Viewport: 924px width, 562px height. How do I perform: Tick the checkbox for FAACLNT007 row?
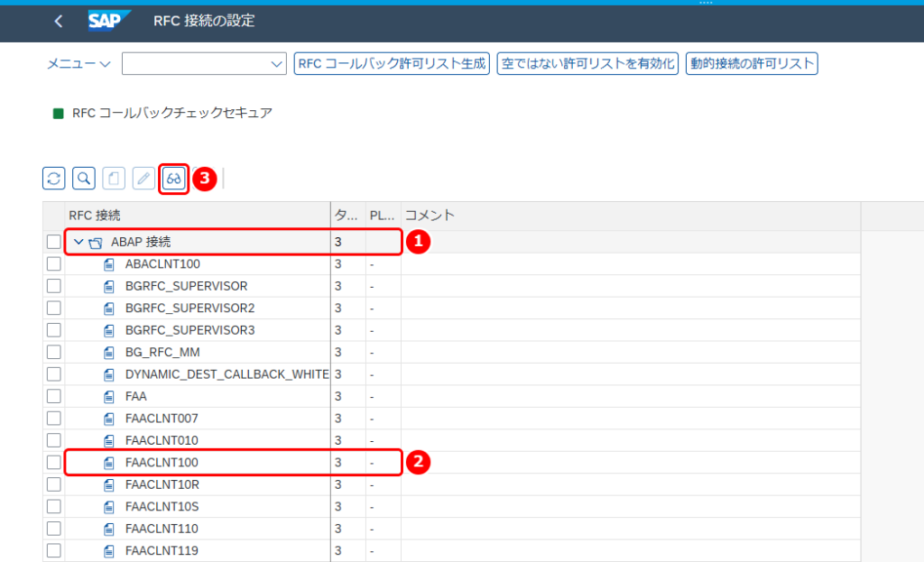point(53,419)
